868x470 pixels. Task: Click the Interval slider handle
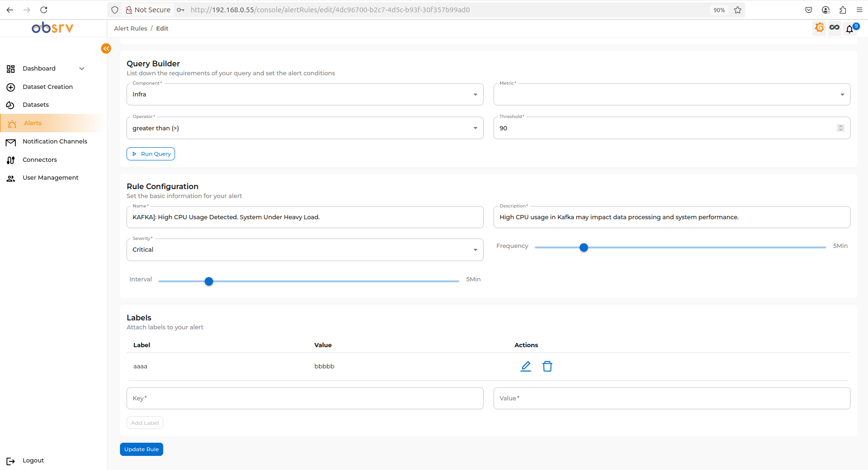209,281
